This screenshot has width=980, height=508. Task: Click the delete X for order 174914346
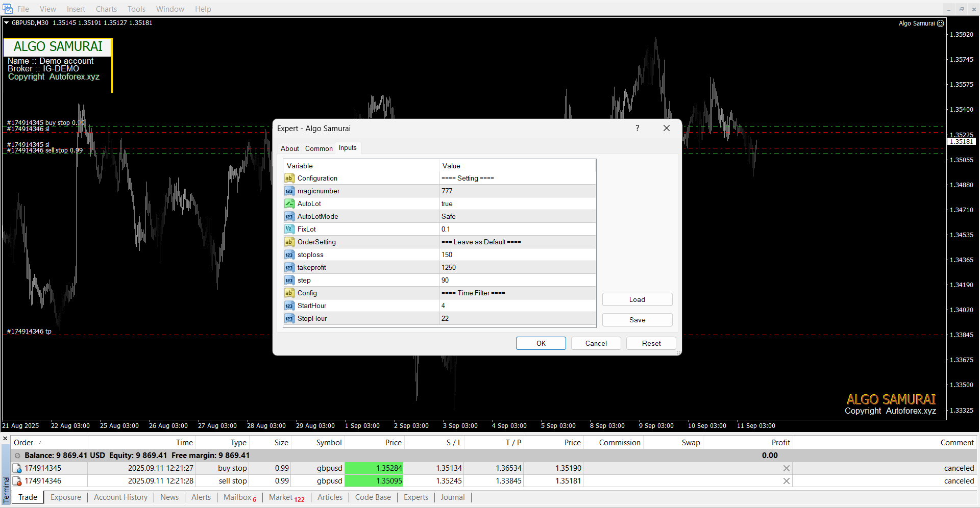click(786, 481)
